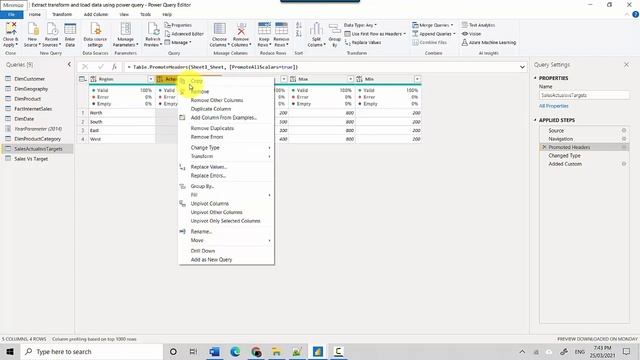
Task: Open Advanced Editor
Action: coord(184,34)
